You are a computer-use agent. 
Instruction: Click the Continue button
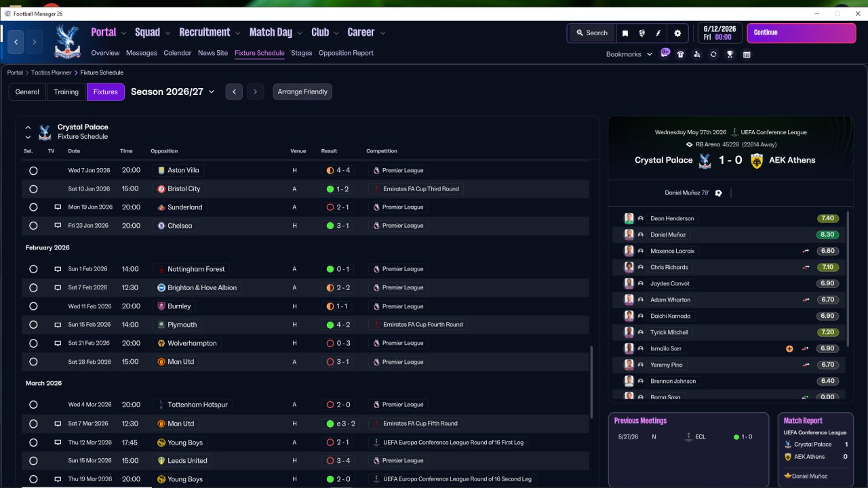pos(803,33)
